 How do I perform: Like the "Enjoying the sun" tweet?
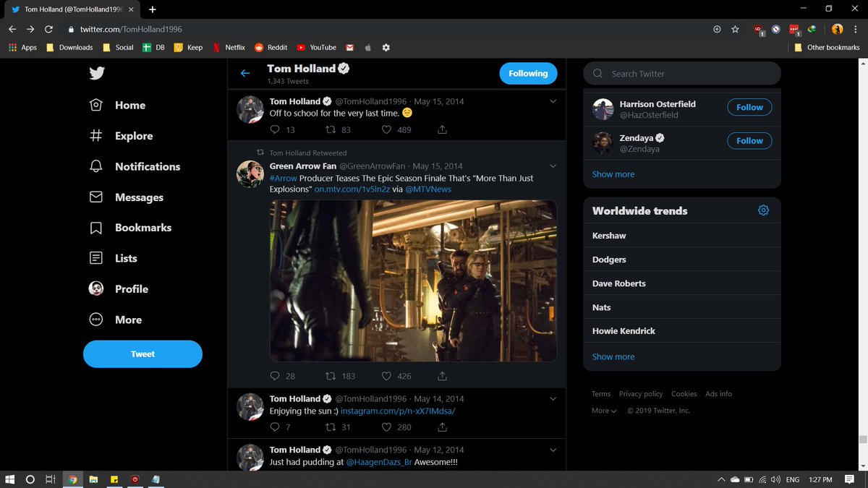point(386,427)
